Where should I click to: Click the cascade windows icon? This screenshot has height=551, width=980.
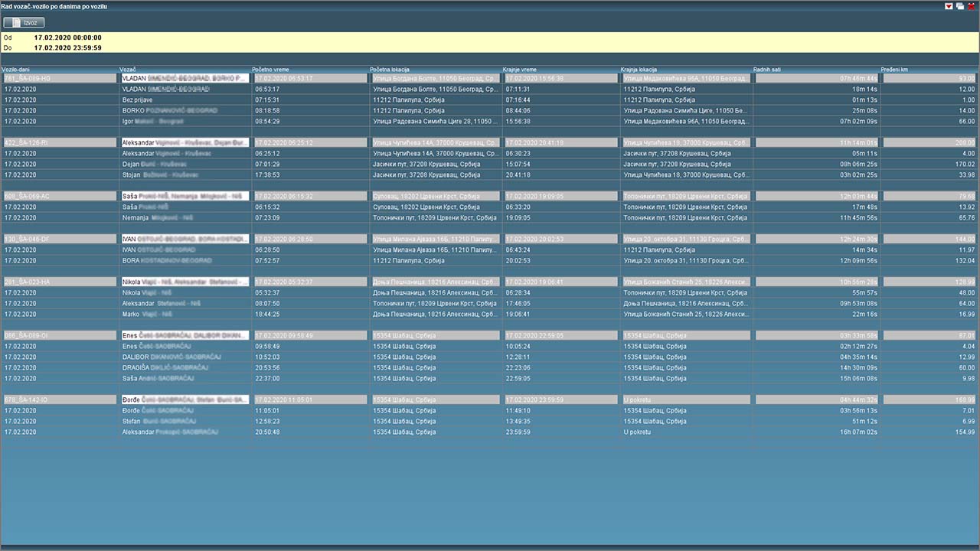pos(960,6)
